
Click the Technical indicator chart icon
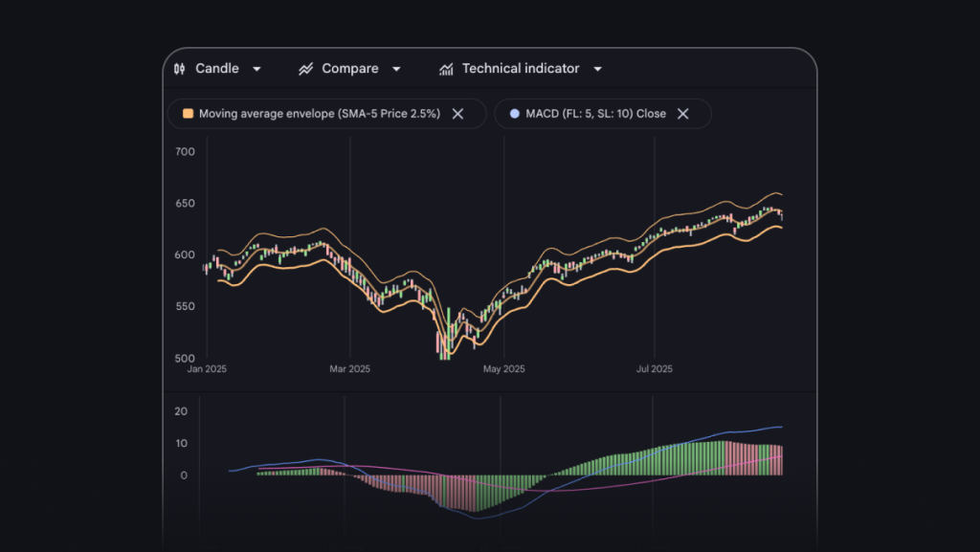pyautogui.click(x=446, y=69)
